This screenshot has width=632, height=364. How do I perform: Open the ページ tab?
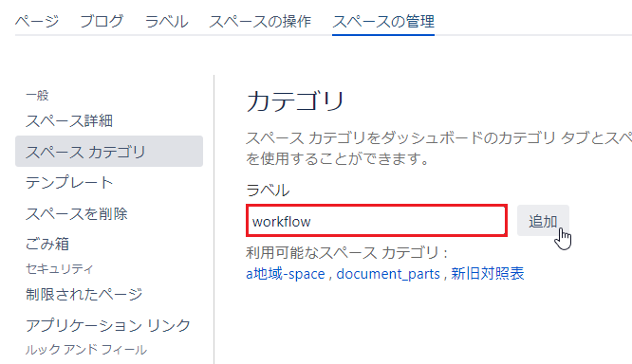tap(37, 22)
